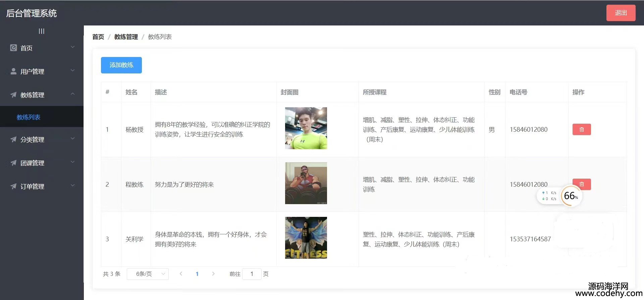Select 教练列表 submenu item
The width and height of the screenshot is (644, 300).
click(42, 117)
